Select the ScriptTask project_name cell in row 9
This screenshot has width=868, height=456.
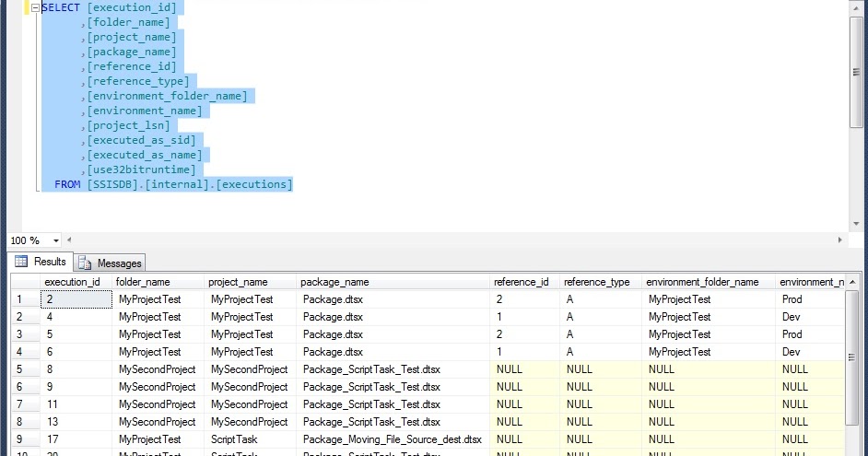pos(251,439)
